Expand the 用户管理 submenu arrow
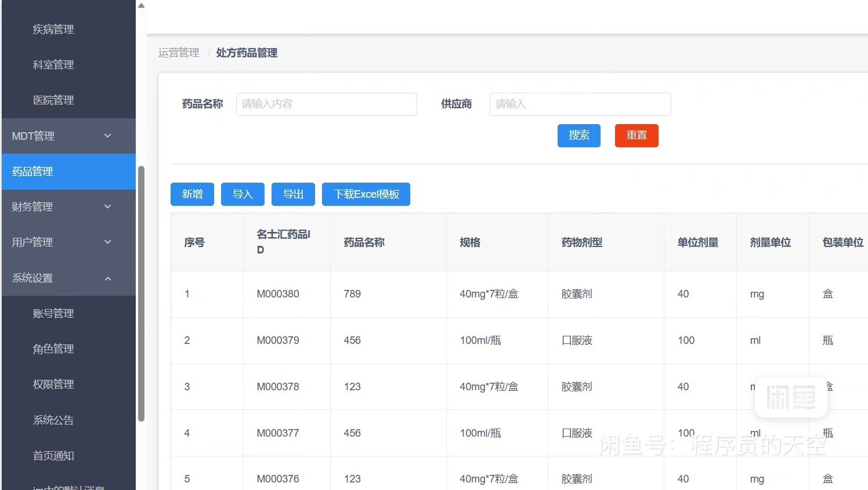The width and height of the screenshot is (868, 490). (107, 242)
